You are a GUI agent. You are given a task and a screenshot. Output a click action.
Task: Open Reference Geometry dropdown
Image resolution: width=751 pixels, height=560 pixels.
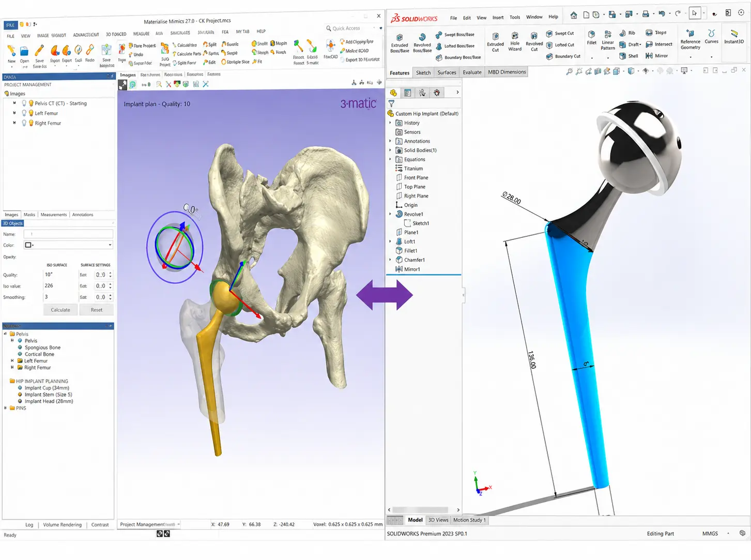[x=690, y=57]
